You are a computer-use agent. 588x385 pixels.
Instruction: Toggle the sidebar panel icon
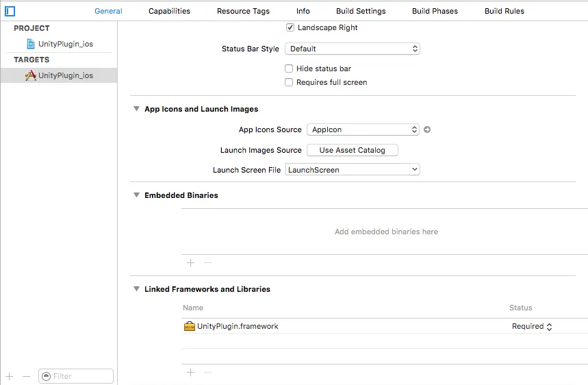click(10, 11)
